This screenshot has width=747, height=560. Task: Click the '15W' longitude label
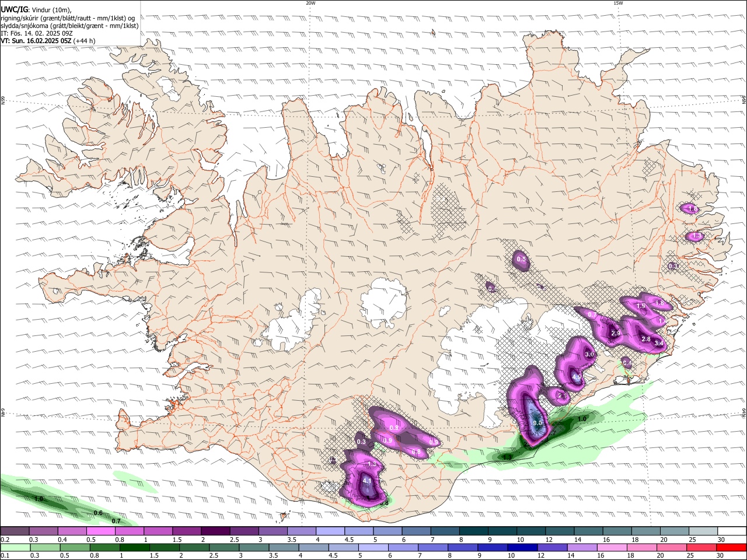(x=618, y=3)
